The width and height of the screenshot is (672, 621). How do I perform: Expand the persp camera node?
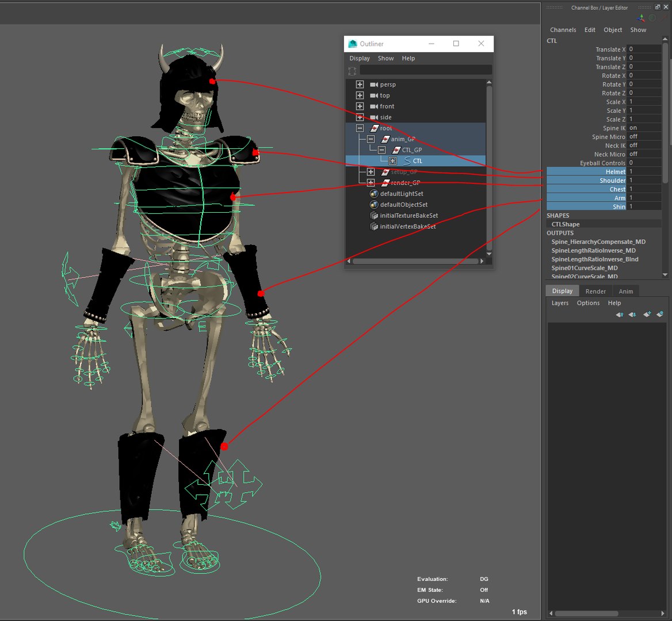coord(360,85)
